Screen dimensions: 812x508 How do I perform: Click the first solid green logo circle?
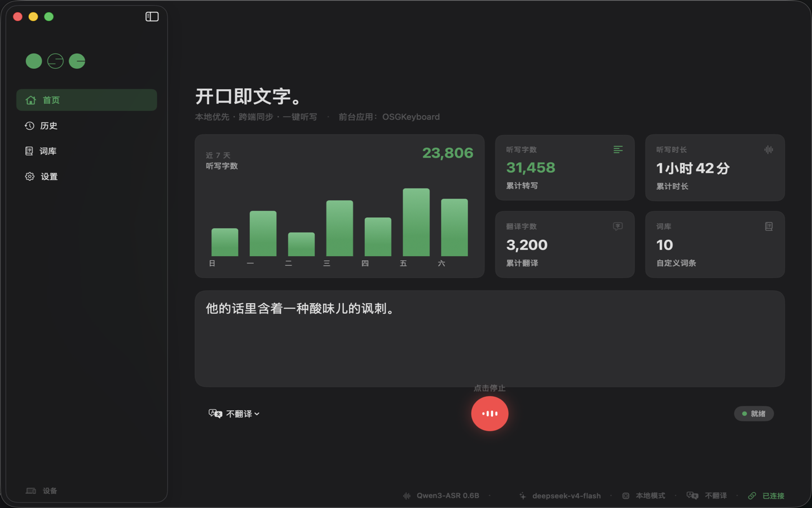(34, 61)
